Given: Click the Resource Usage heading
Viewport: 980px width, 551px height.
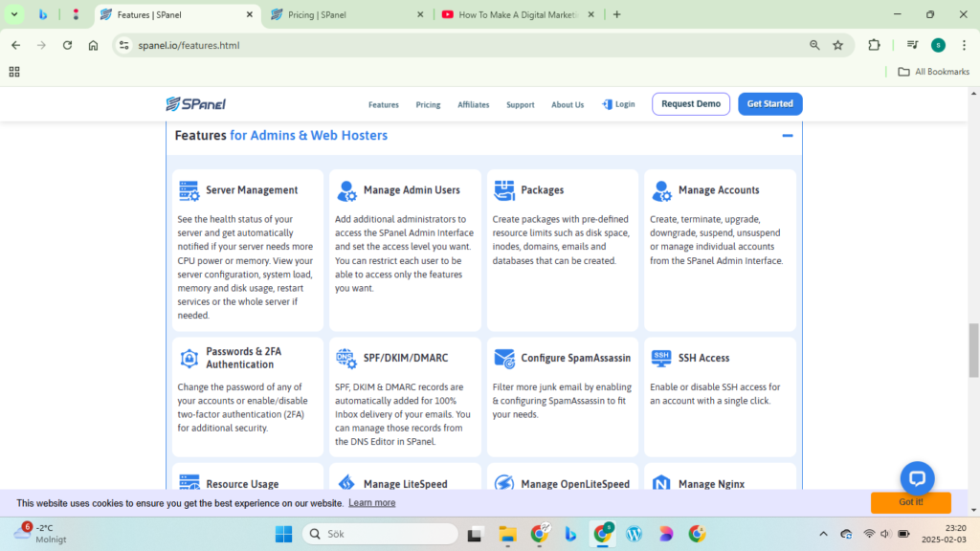Looking at the screenshot, I should tap(242, 484).
